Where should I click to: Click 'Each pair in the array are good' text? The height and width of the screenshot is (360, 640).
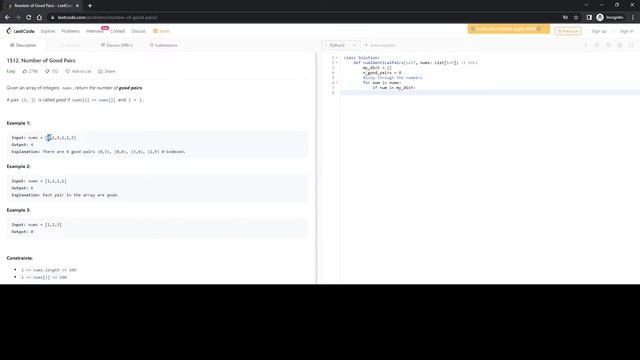click(80, 195)
